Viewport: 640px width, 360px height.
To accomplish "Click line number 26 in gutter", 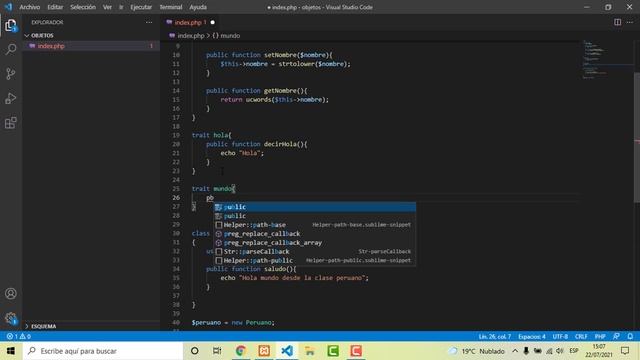I will coord(176,198).
